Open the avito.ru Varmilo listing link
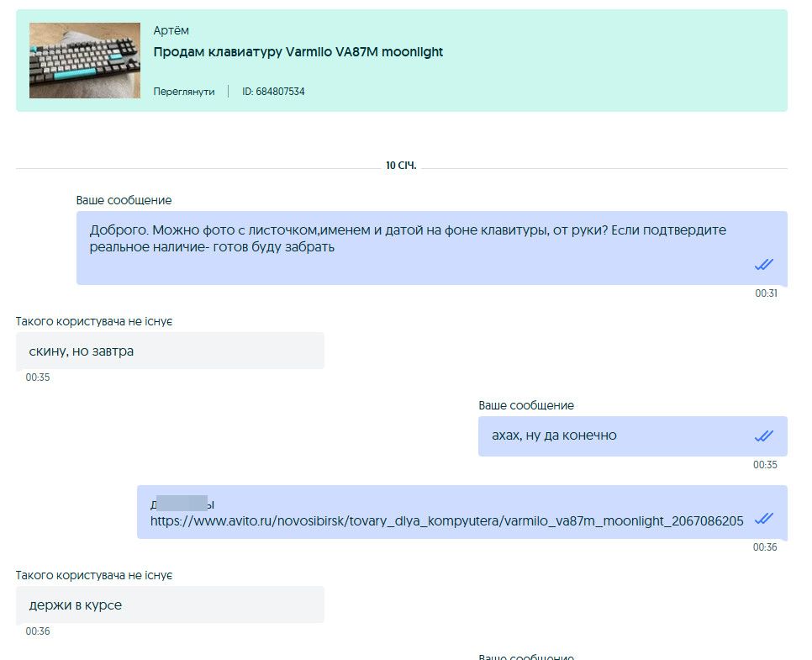This screenshot has height=660, width=812. [447, 520]
